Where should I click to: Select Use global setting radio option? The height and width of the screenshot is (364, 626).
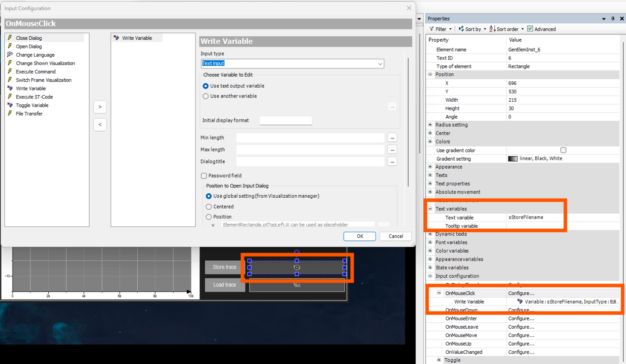click(x=208, y=196)
